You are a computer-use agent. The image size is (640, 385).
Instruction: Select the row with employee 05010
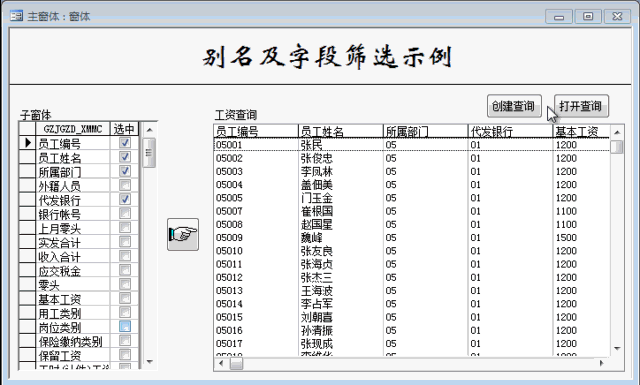[412, 251]
